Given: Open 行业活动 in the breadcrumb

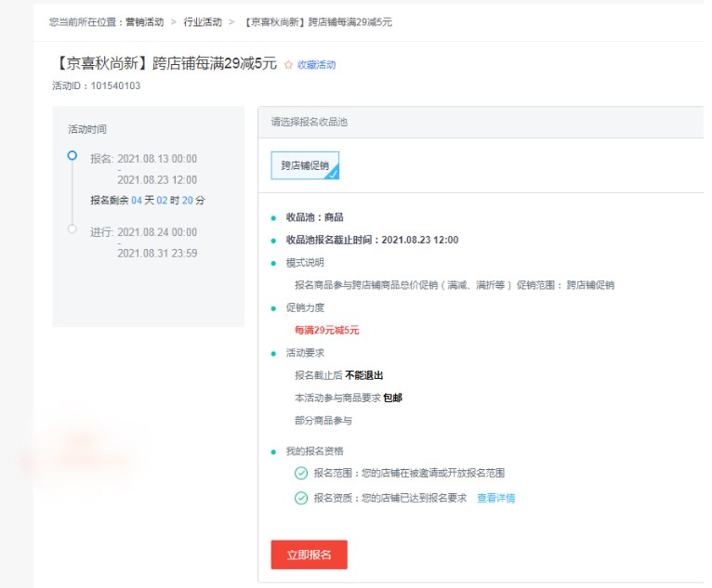Looking at the screenshot, I should [x=203, y=22].
